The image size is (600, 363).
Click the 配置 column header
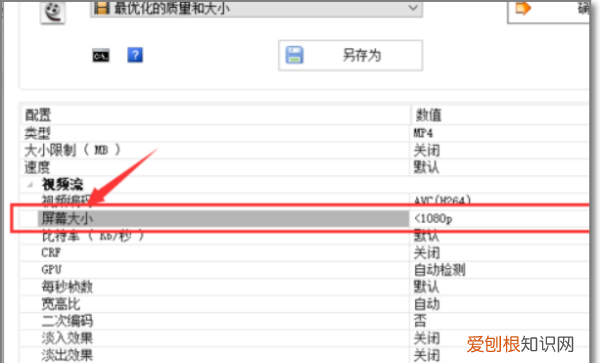click(x=215, y=115)
